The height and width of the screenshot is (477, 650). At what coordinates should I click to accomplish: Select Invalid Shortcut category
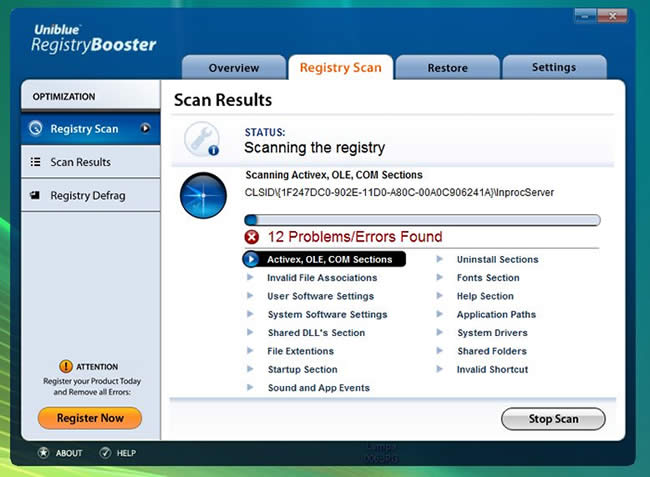492,369
